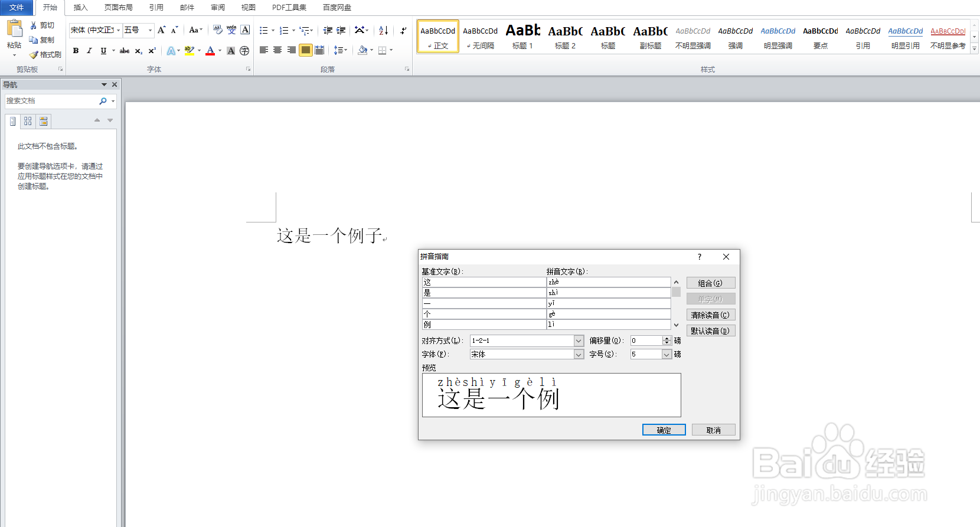The height and width of the screenshot is (527, 980).
Task: Apply paragraph shading paint bucket
Action: 362,50
